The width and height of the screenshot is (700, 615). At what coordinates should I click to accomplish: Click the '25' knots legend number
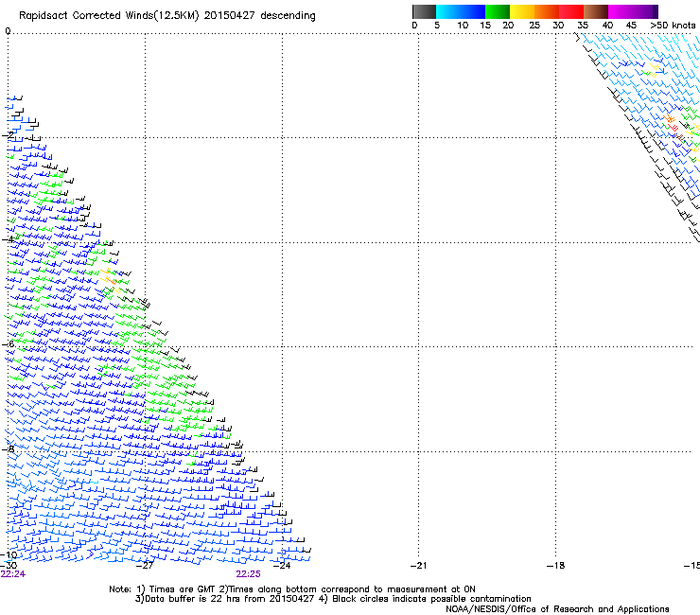(x=534, y=26)
